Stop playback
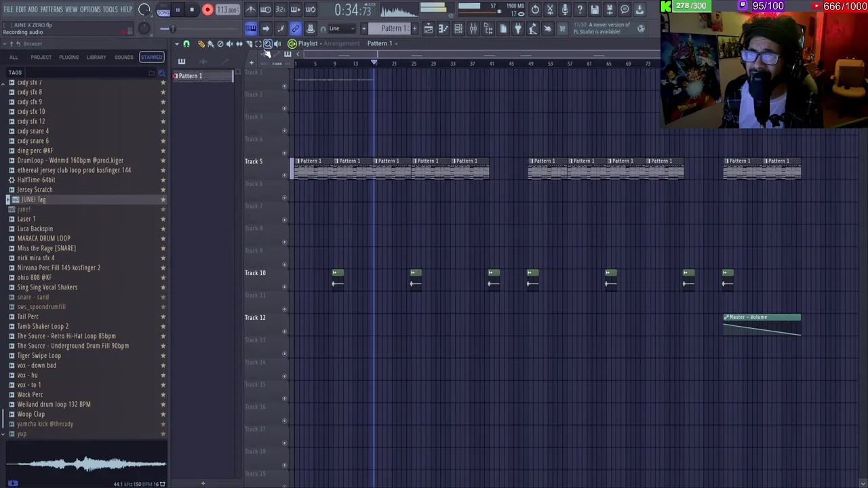Image resolution: width=868 pixels, height=488 pixels. [x=192, y=9]
